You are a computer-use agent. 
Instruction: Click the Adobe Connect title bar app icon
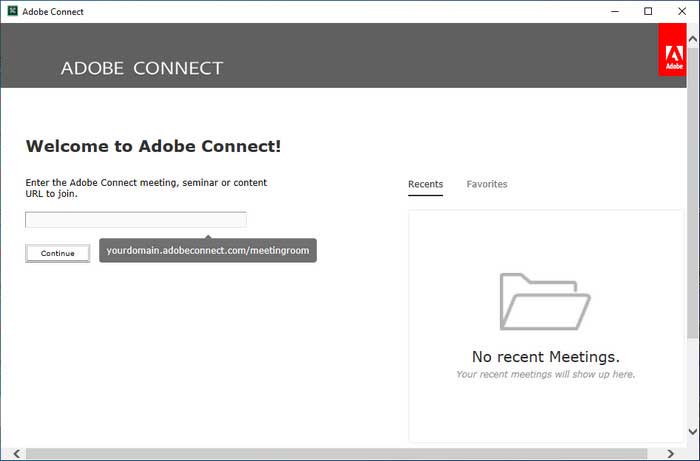click(x=12, y=11)
